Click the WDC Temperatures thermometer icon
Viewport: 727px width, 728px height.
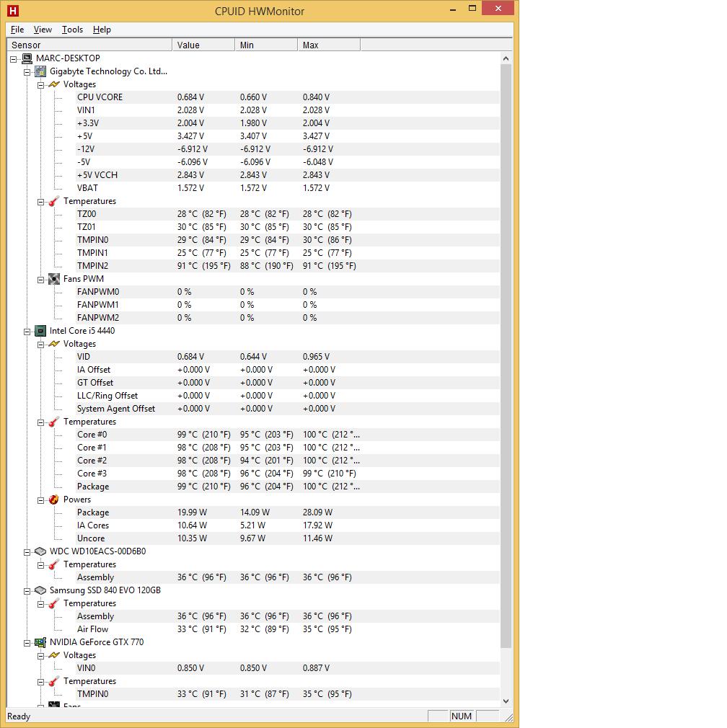click(x=54, y=564)
